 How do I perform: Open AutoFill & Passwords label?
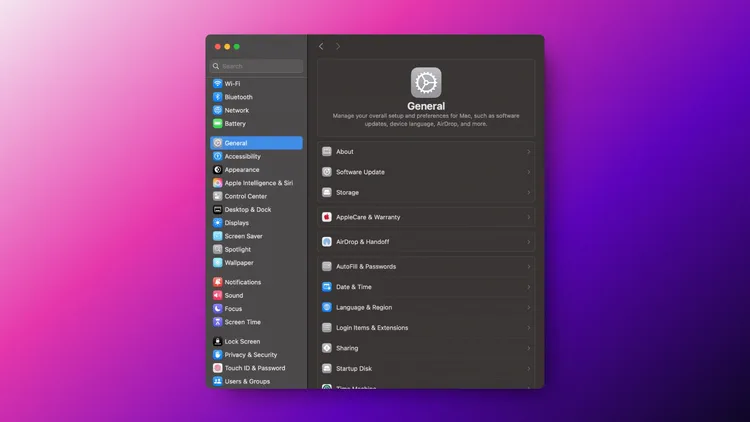click(x=366, y=267)
